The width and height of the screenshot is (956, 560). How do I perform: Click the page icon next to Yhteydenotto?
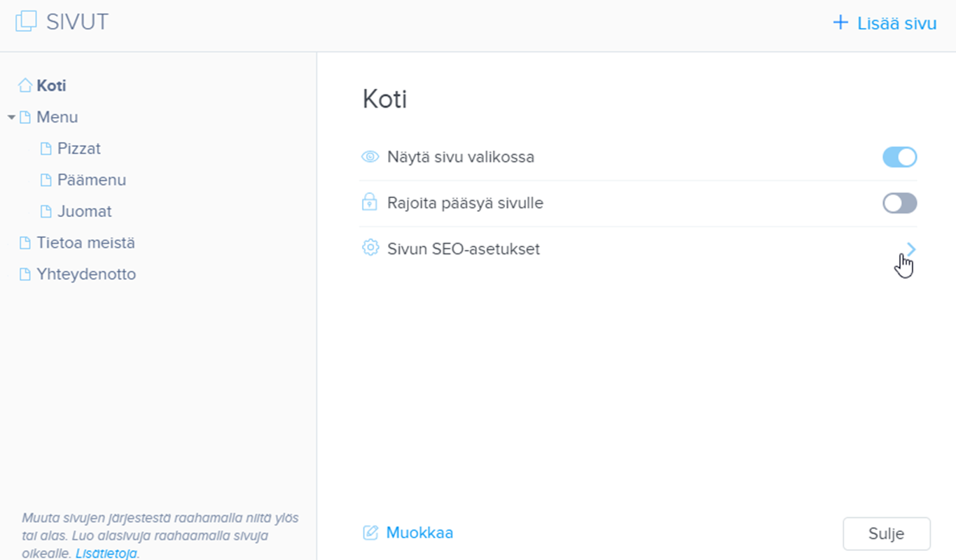[x=25, y=274]
